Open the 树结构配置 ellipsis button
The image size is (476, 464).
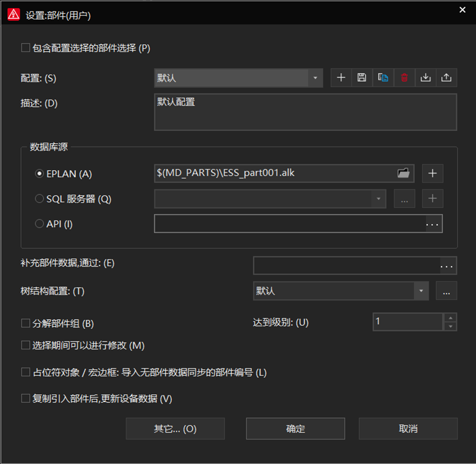point(446,291)
